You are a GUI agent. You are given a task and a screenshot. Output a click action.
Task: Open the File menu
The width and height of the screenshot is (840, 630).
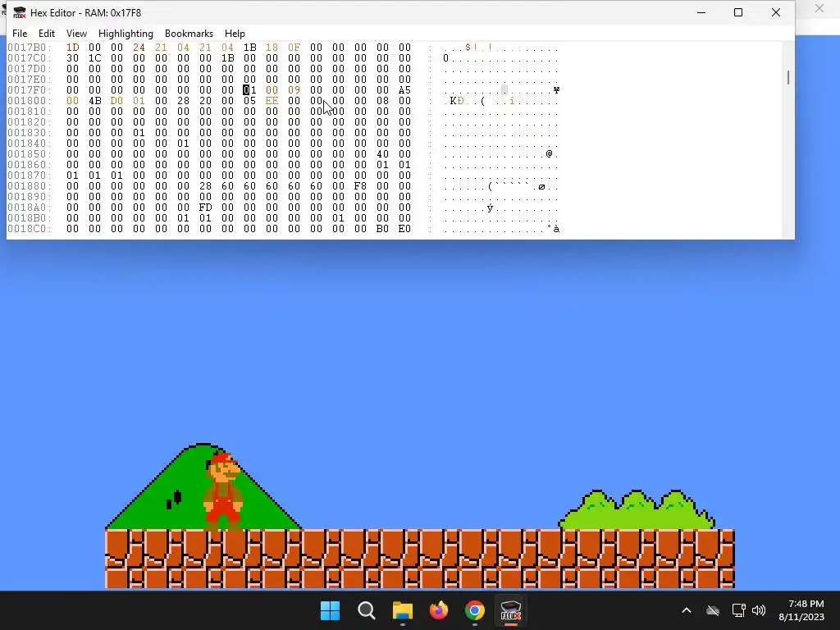(20, 33)
